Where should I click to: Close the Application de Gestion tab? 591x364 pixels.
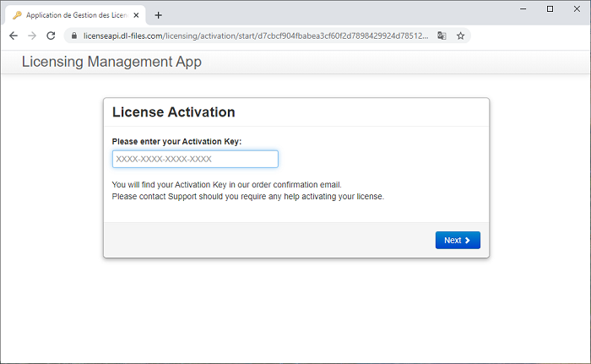coord(138,15)
